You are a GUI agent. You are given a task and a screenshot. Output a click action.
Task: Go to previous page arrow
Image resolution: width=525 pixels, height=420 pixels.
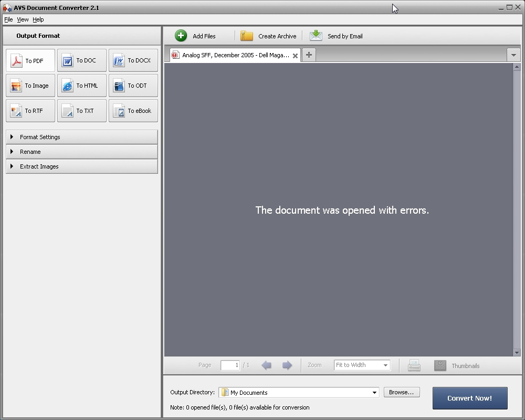tap(267, 365)
